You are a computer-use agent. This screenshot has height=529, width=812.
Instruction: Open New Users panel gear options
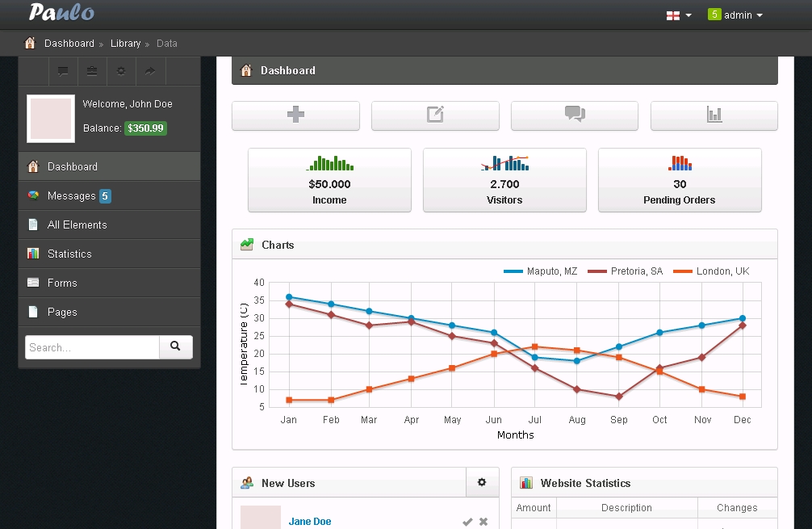(482, 483)
